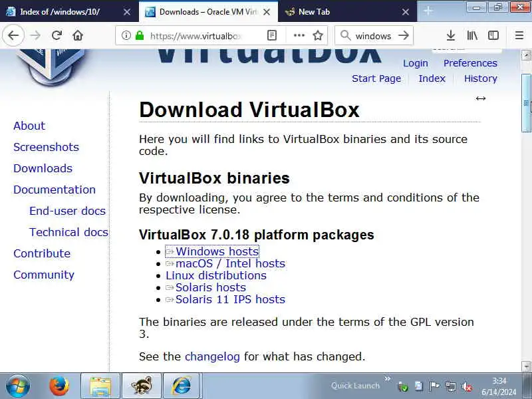The image size is (532, 399).
Task: Click the network tray icon
Action: tap(451, 386)
